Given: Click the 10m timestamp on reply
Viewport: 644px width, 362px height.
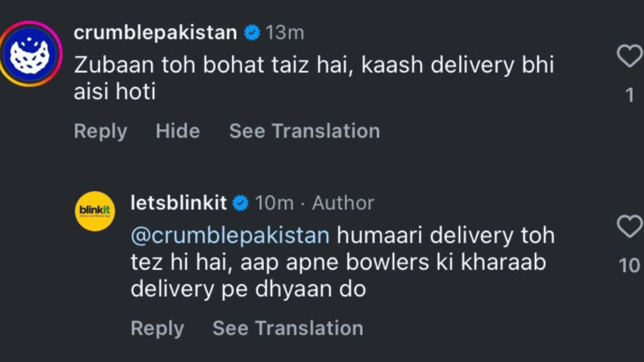Looking at the screenshot, I should pos(274,203).
